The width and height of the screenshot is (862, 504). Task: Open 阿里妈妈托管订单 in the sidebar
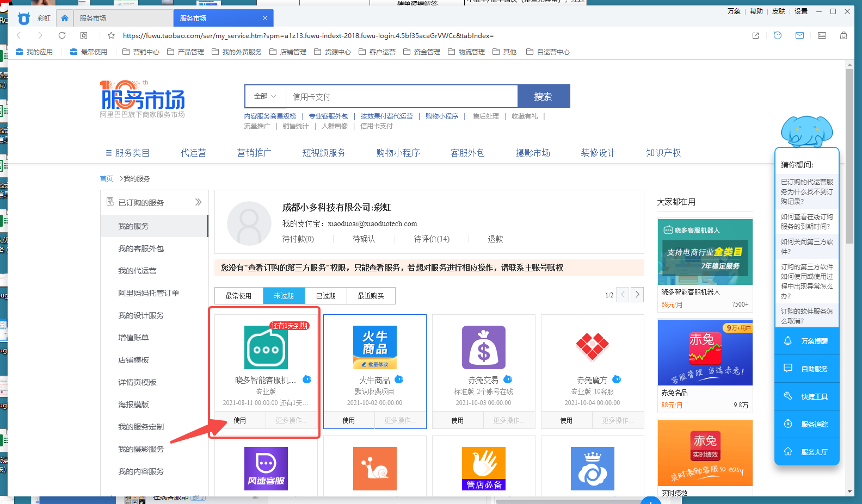[x=149, y=293]
